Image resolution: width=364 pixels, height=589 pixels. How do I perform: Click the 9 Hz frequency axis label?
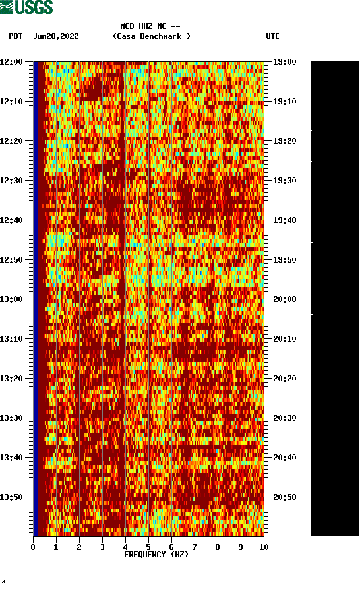coord(241,547)
